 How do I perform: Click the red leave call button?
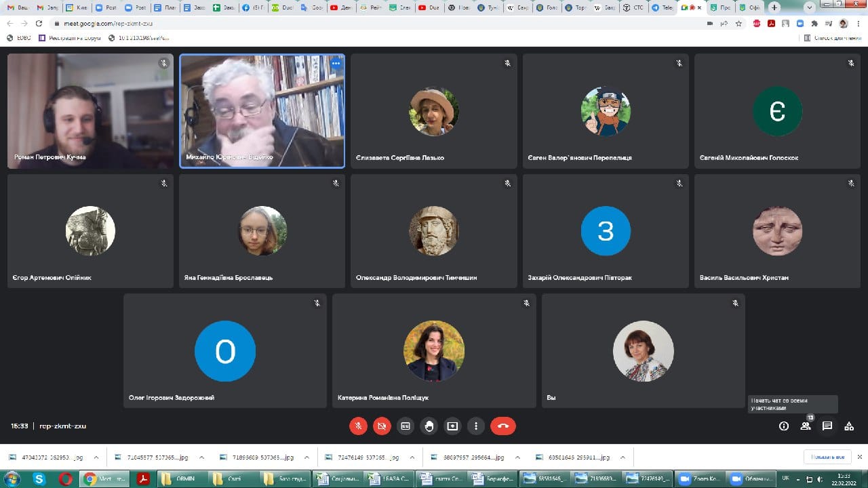point(502,426)
